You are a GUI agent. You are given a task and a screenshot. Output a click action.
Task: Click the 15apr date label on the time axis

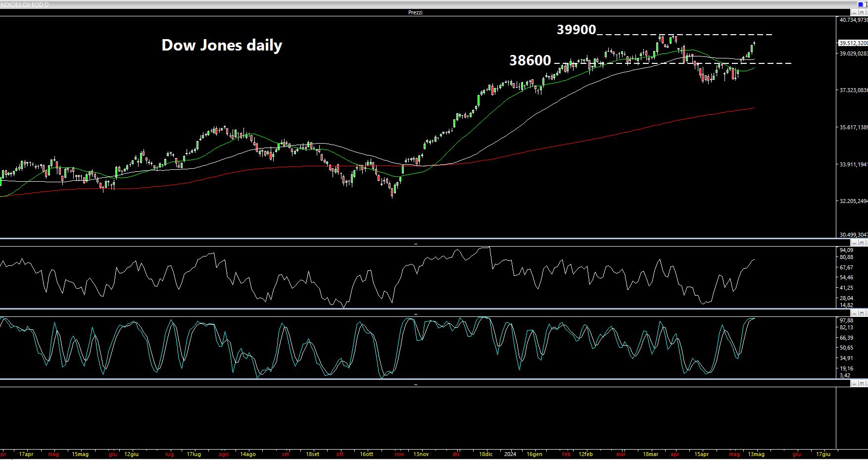[x=701, y=454]
